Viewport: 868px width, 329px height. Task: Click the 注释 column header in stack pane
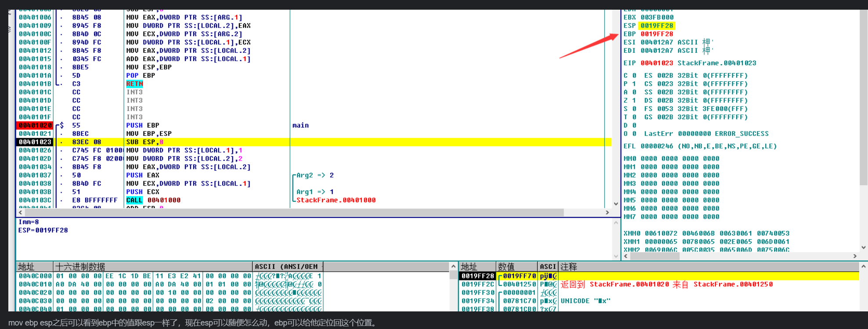click(569, 267)
